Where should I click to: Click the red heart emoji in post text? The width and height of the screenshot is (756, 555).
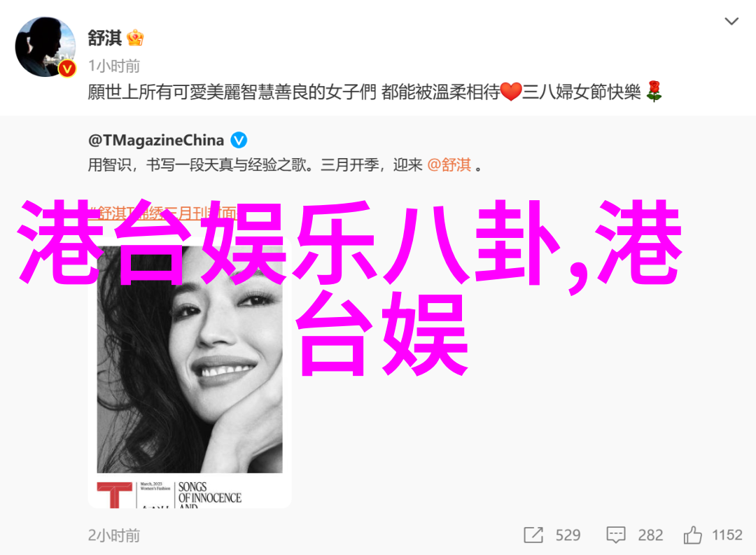(510, 92)
